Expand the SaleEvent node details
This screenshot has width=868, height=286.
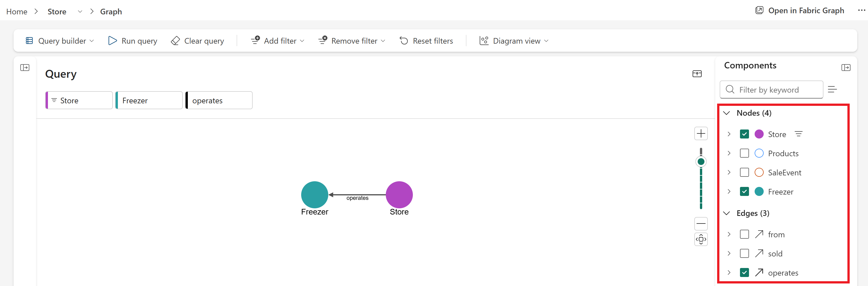[x=729, y=172]
